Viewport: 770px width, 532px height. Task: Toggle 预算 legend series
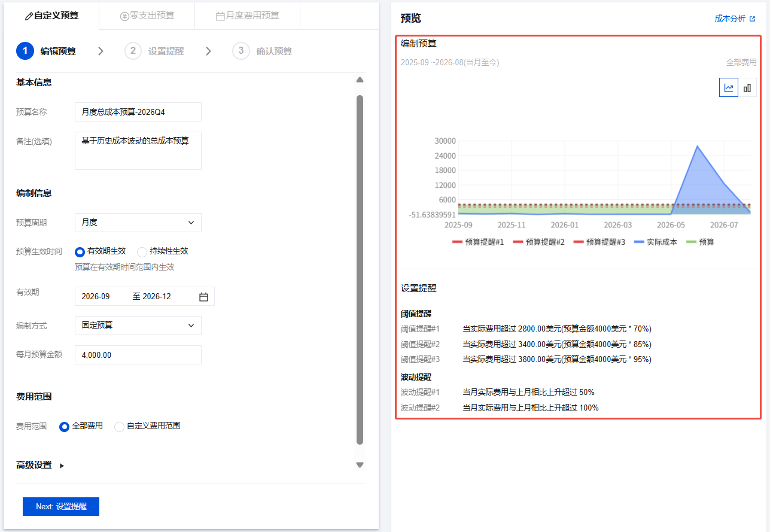point(700,242)
